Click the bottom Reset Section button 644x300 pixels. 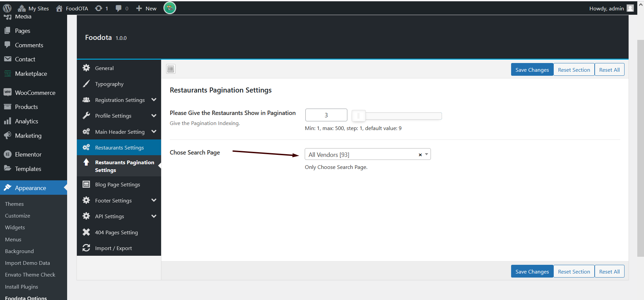tap(574, 272)
